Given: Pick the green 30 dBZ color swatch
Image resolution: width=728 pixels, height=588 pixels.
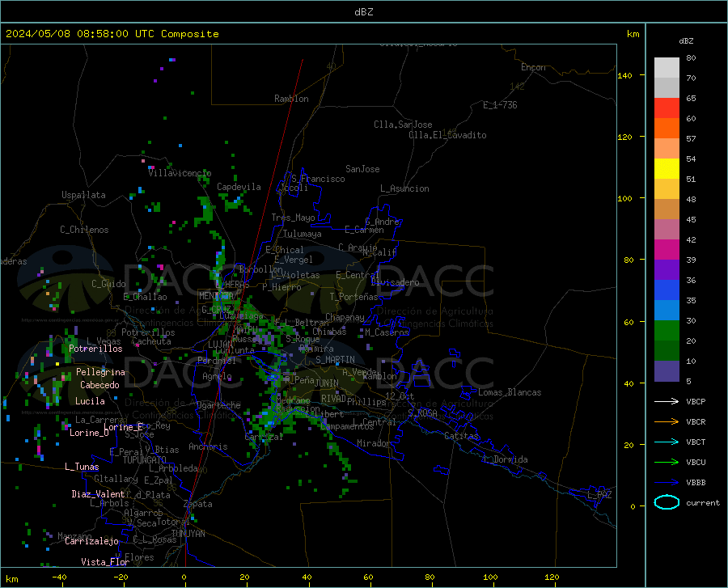Looking at the screenshot, I should click(667, 331).
